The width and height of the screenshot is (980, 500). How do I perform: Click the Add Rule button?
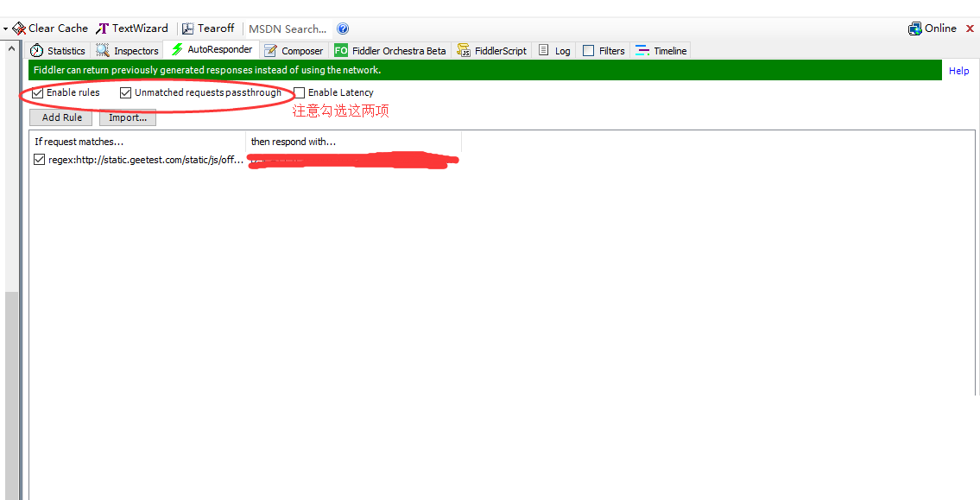[61, 117]
